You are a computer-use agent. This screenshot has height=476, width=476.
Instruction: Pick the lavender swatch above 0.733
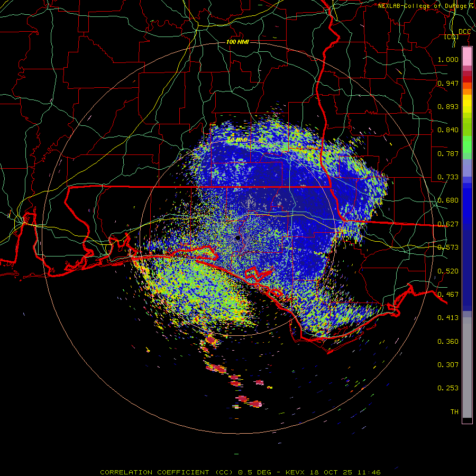(x=467, y=168)
